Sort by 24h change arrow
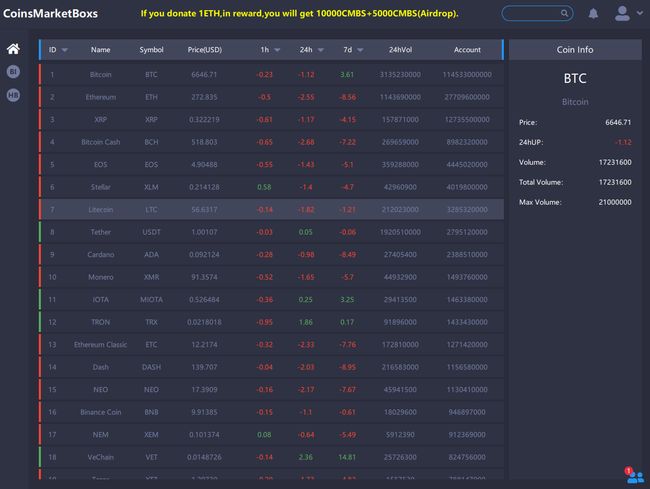 tap(320, 50)
